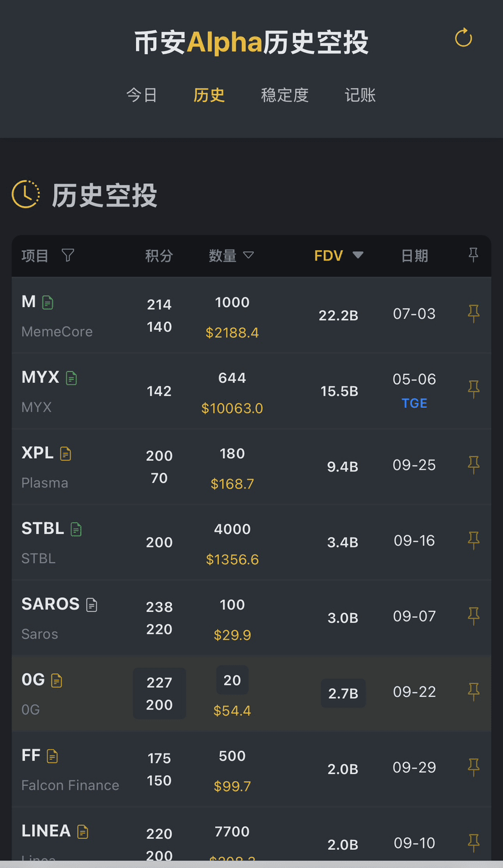Viewport: 503px width, 868px height.
Task: Open the document icon next to 0G
Action: coord(56,680)
